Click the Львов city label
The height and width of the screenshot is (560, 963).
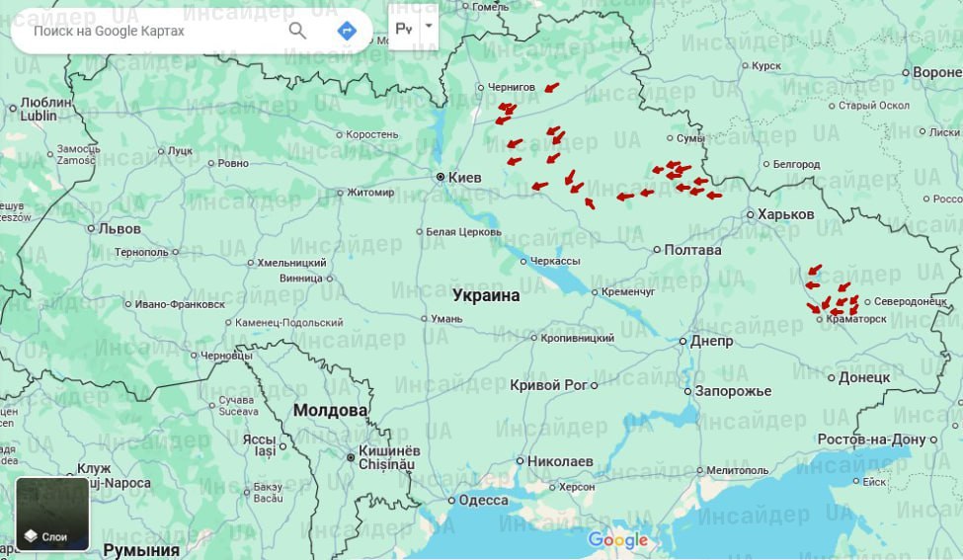point(120,229)
